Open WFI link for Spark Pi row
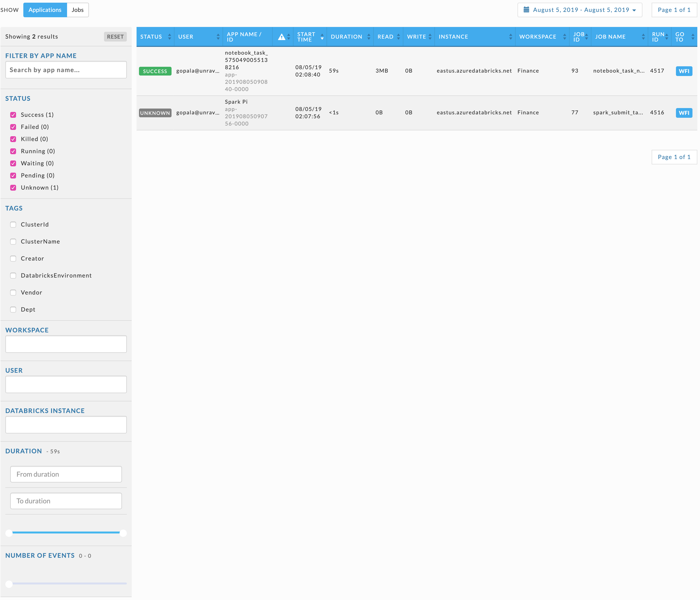Screen dimensions: 700x600 point(684,113)
